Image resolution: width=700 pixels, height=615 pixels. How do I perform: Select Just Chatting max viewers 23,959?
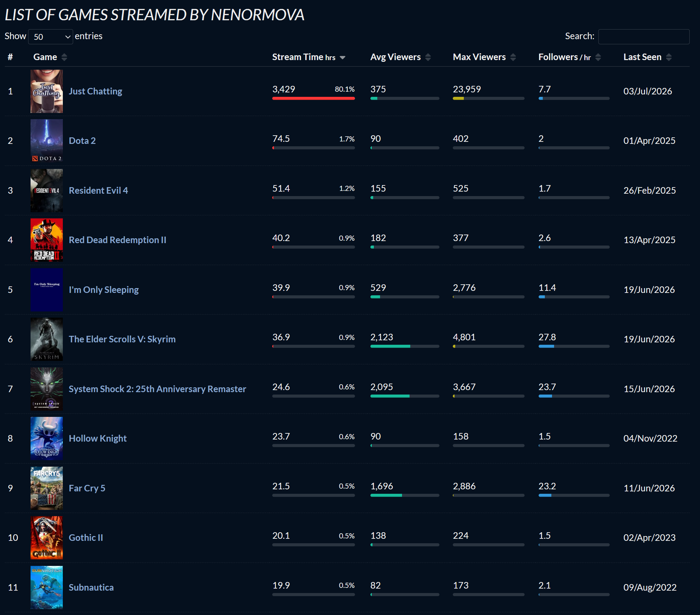[x=467, y=89]
